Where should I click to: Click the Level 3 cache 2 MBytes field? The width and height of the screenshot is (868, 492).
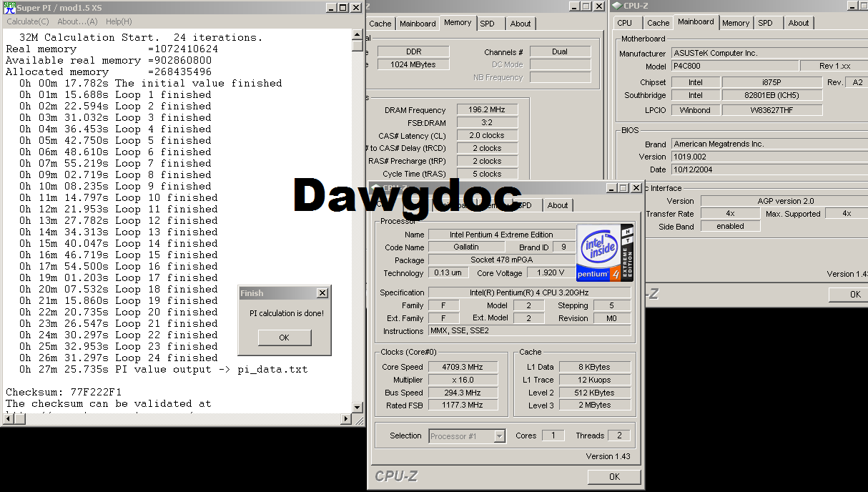click(x=596, y=405)
